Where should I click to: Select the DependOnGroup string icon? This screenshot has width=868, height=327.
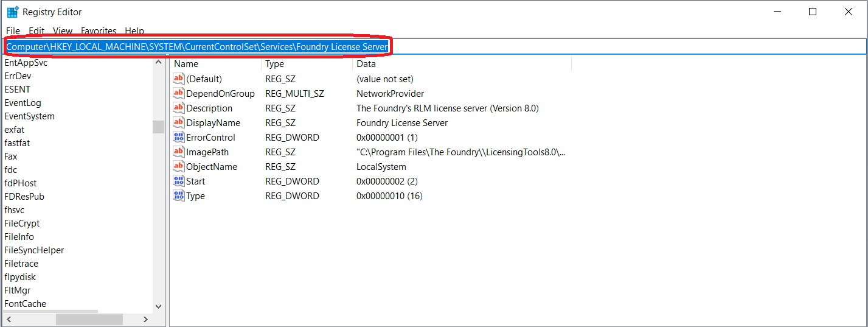pos(178,93)
